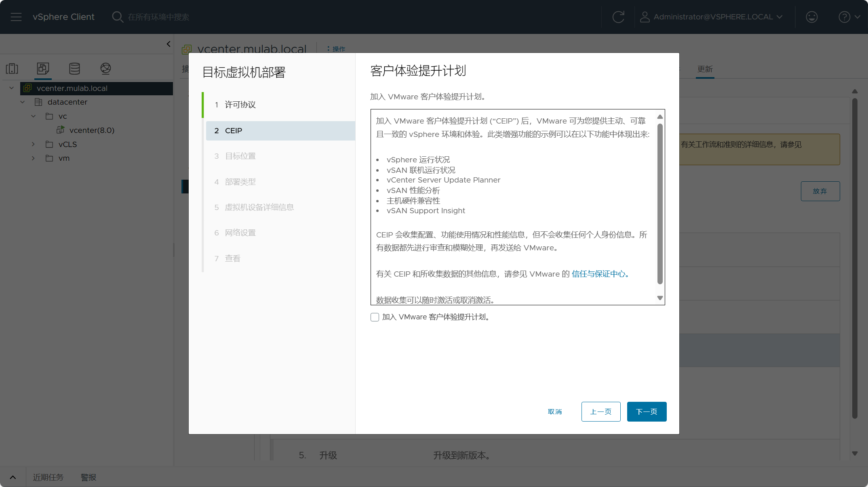
Task: Switch to VMs and Templates view icon
Action: 43,69
